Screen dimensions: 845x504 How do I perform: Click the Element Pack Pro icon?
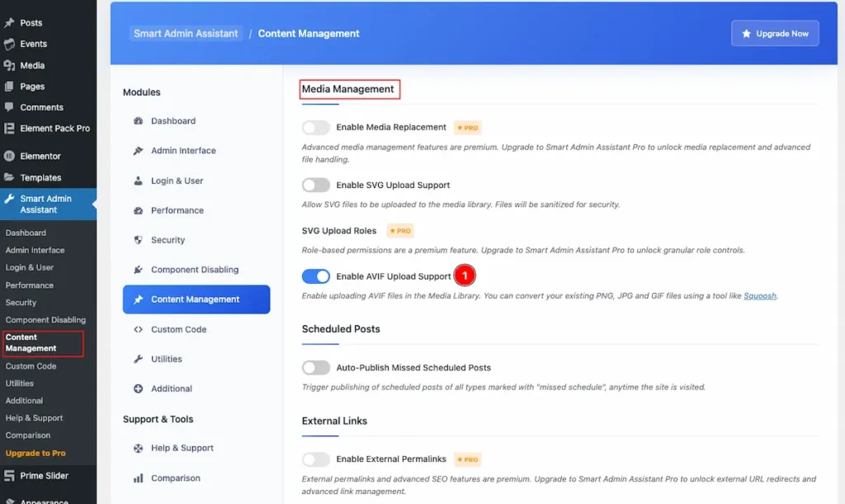pos(9,128)
